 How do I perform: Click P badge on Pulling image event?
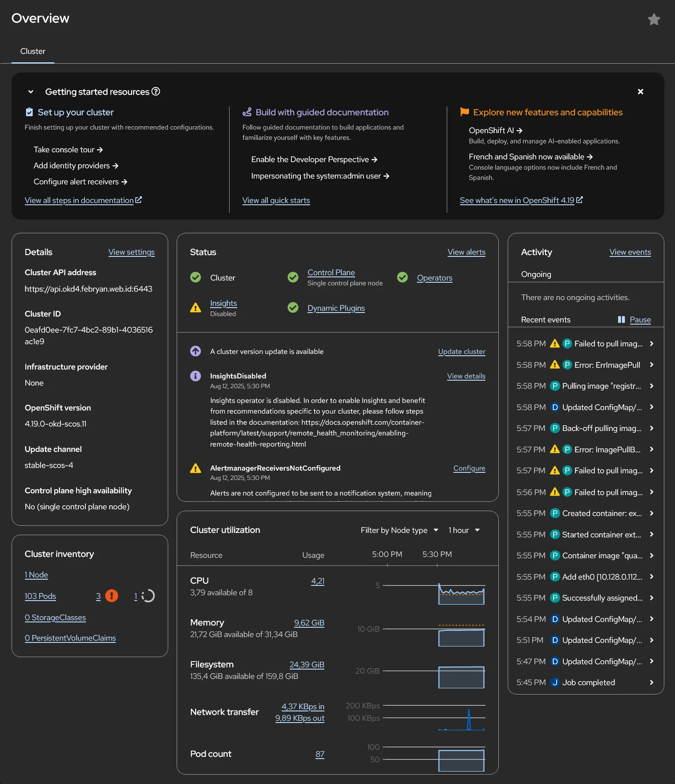[x=555, y=386]
